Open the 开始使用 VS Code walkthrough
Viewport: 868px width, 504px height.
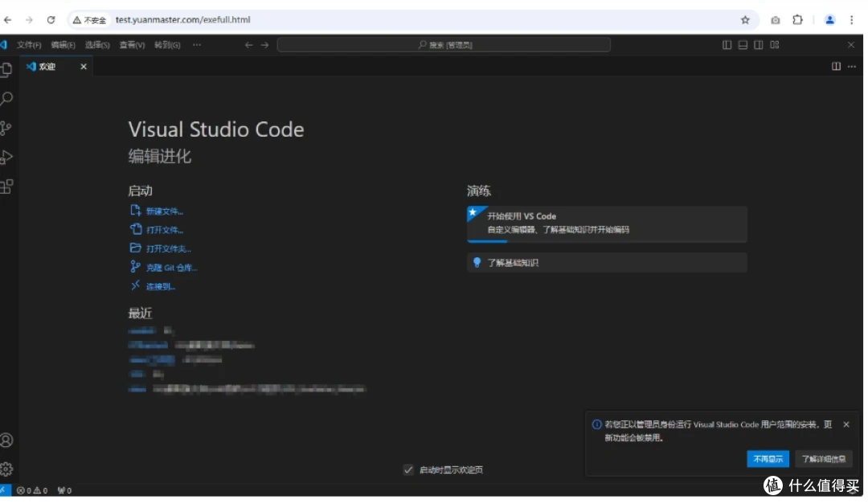click(607, 224)
